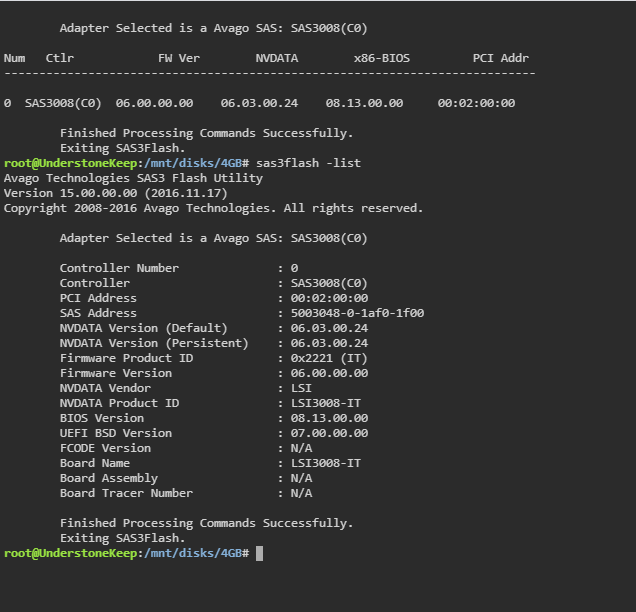Click 'NVDATA Version (Persistent)' label
The height and width of the screenshot is (612, 636).
[154, 343]
